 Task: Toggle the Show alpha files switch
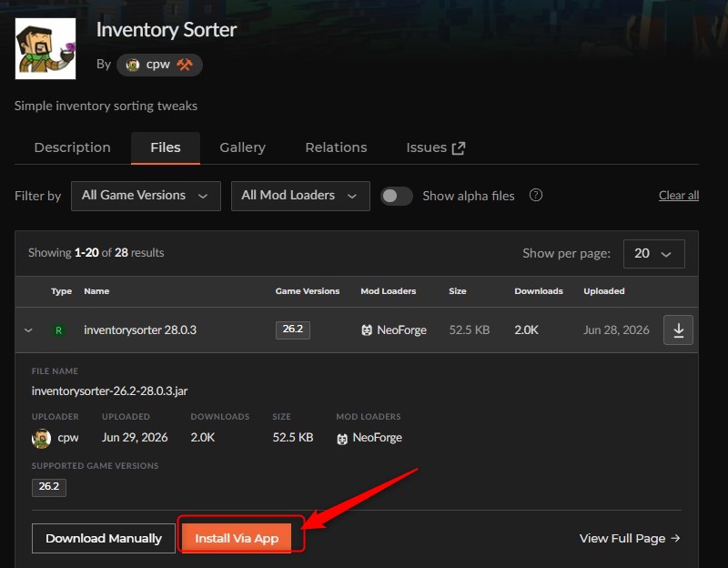[397, 196]
